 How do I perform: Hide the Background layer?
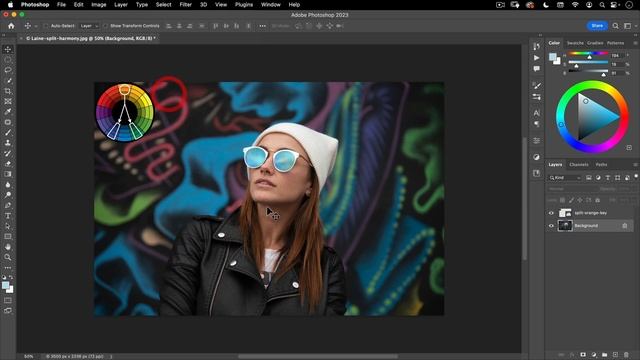pyautogui.click(x=551, y=226)
